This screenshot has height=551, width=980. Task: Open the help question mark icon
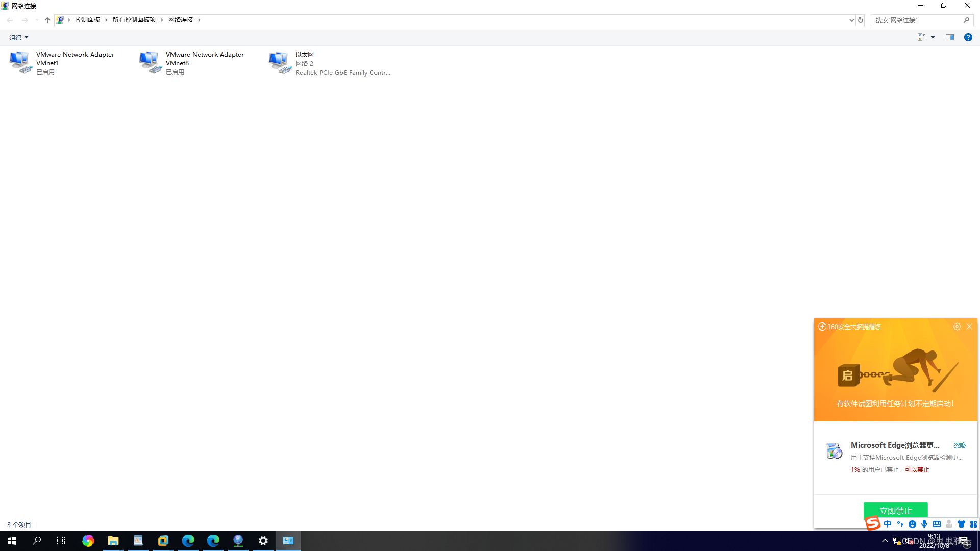pyautogui.click(x=968, y=37)
